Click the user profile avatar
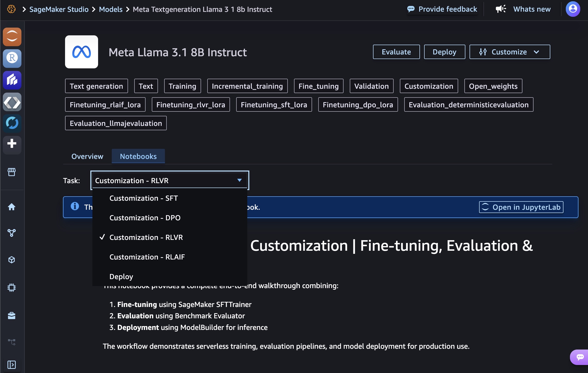 tap(573, 9)
